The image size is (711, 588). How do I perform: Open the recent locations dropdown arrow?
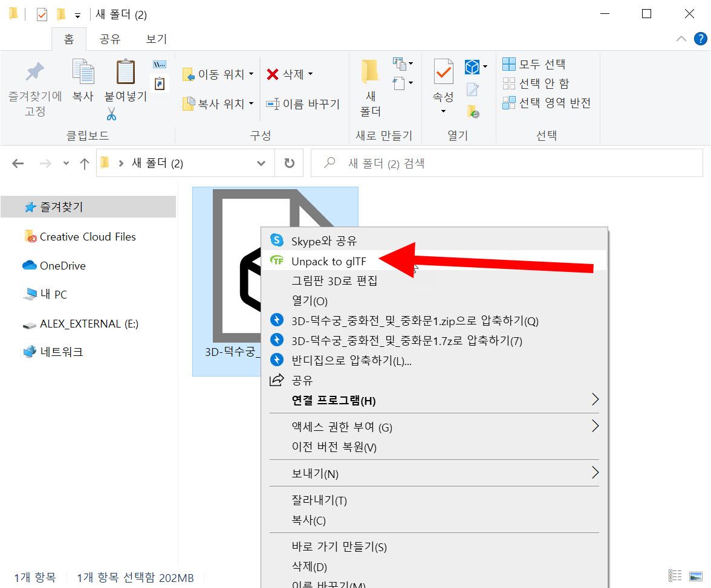[67, 163]
